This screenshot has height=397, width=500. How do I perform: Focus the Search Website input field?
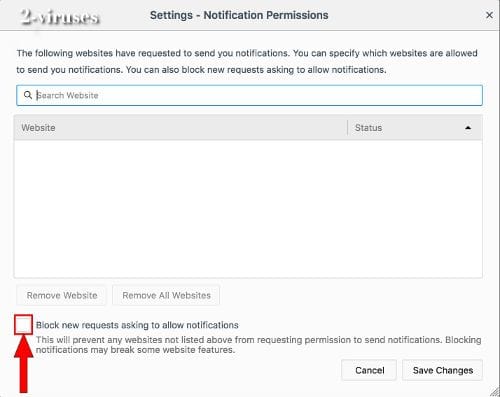coord(249,95)
